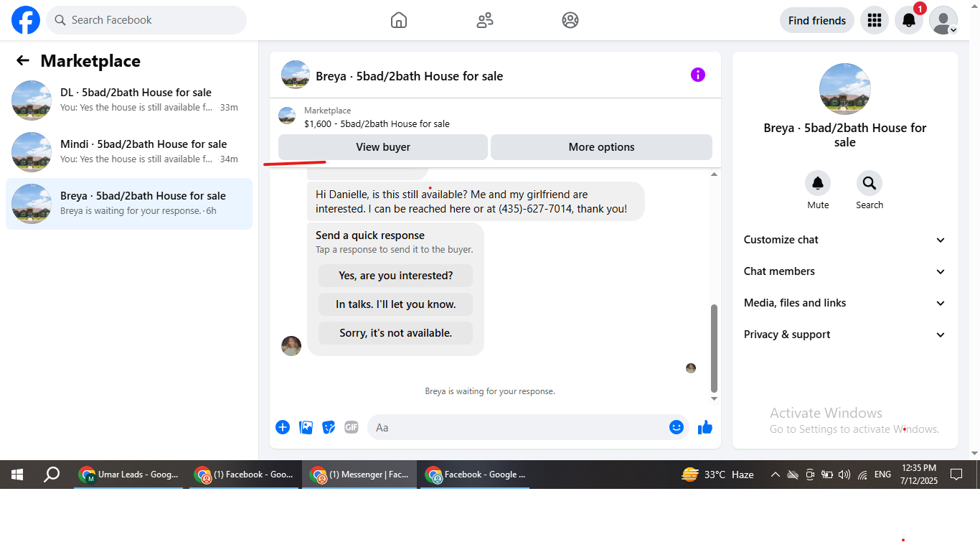This screenshot has height=542, width=980.
Task: Open conversation info purple icon
Action: coord(698,75)
